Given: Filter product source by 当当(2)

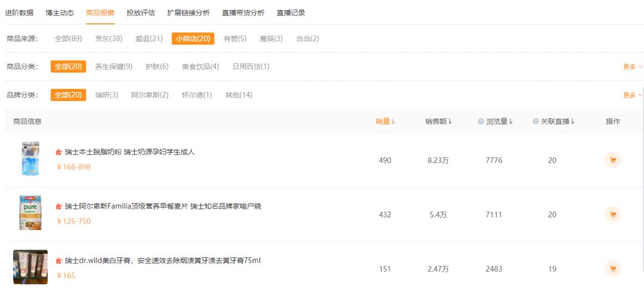Looking at the screenshot, I should point(308,39).
